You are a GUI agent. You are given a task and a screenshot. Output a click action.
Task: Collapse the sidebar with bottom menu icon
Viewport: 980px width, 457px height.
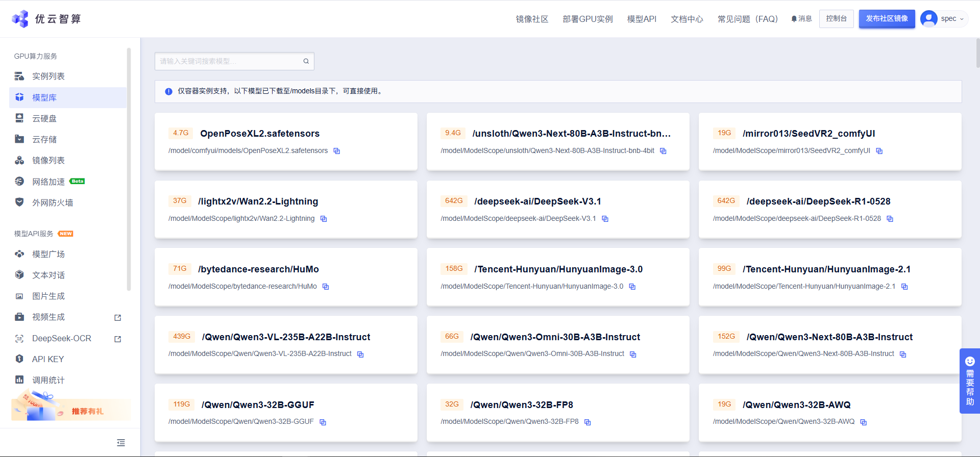coord(121,443)
